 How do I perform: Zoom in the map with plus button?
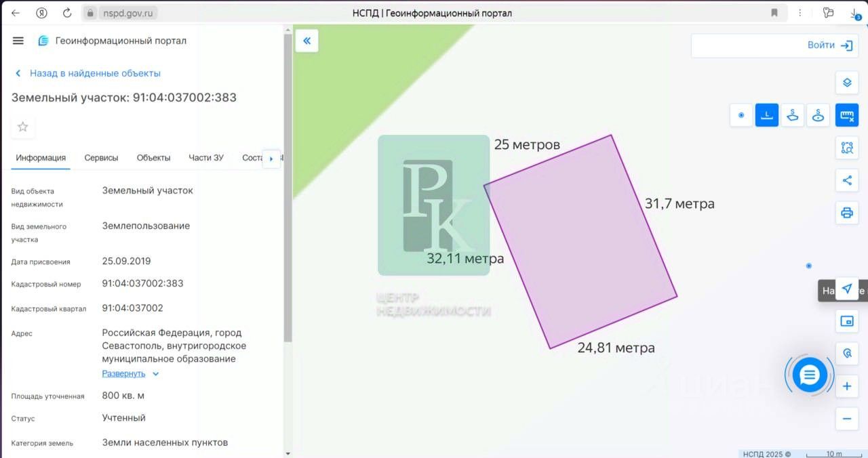(847, 386)
